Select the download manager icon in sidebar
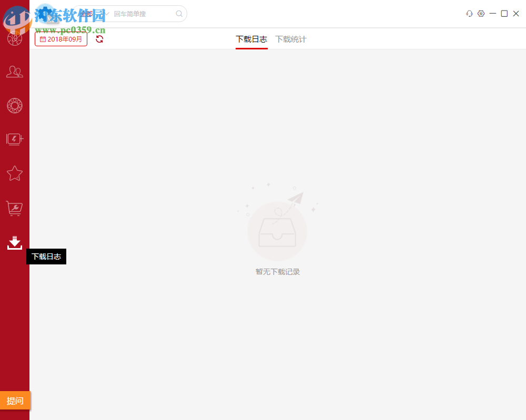526x420 pixels. click(14, 242)
